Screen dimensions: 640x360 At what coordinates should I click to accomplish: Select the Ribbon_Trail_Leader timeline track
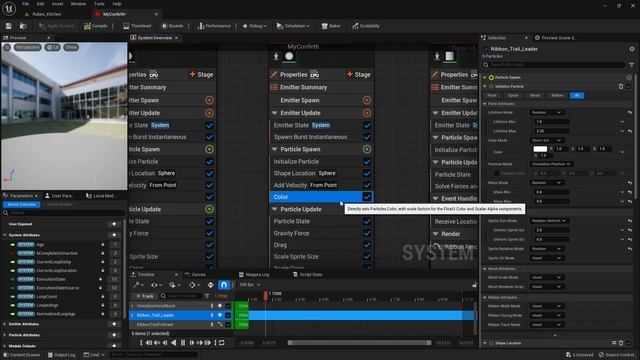[x=182, y=315]
